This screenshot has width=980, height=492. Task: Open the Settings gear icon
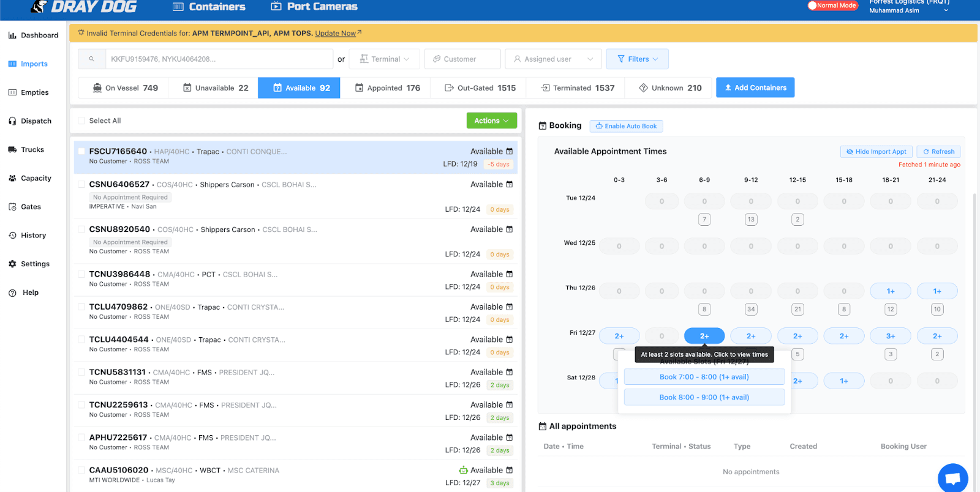(12, 264)
